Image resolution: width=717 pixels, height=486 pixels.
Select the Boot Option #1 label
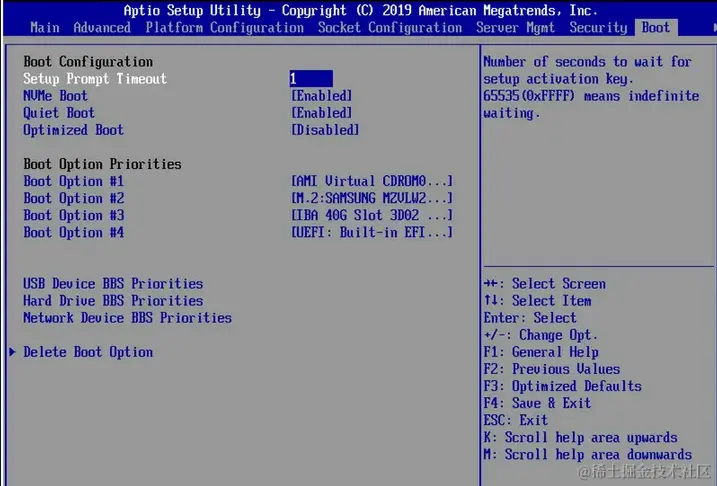(x=74, y=181)
